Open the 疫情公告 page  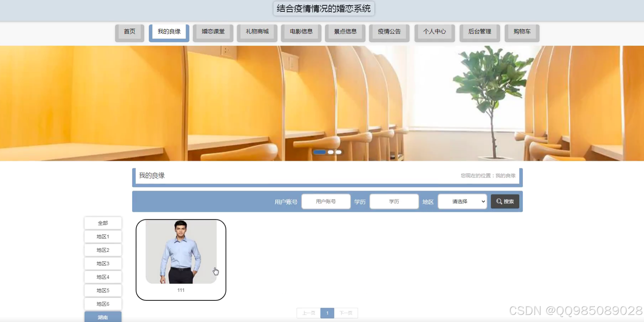pyautogui.click(x=389, y=32)
